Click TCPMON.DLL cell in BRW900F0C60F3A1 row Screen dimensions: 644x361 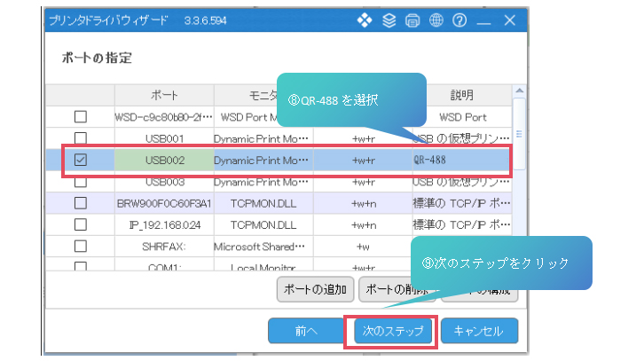pyautogui.click(x=263, y=203)
